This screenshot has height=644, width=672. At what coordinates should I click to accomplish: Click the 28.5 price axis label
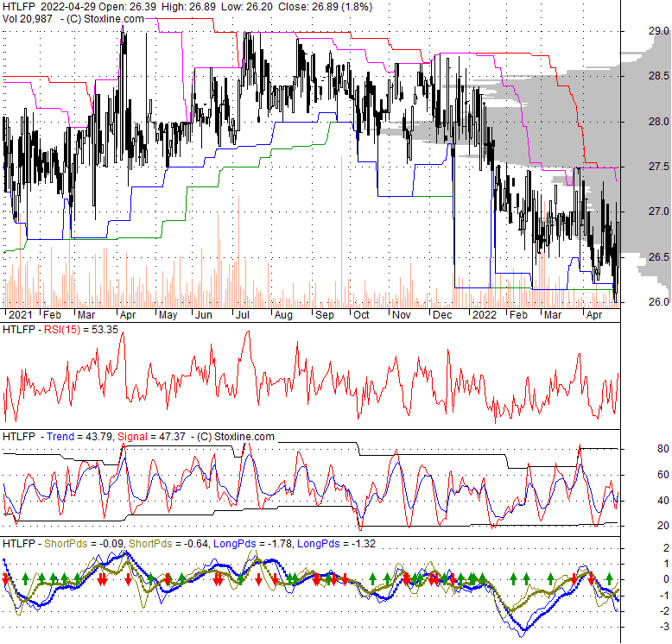(x=659, y=76)
